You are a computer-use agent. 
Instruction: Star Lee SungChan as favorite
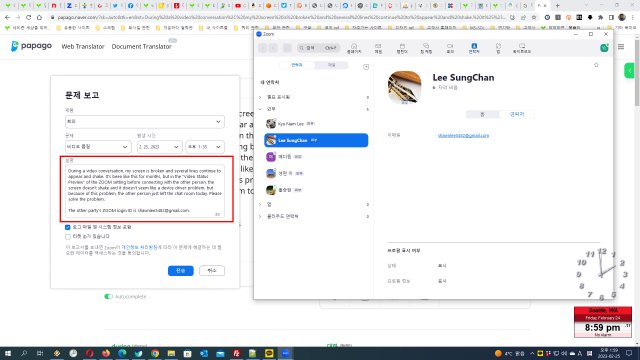pyautogui.click(x=596, y=65)
